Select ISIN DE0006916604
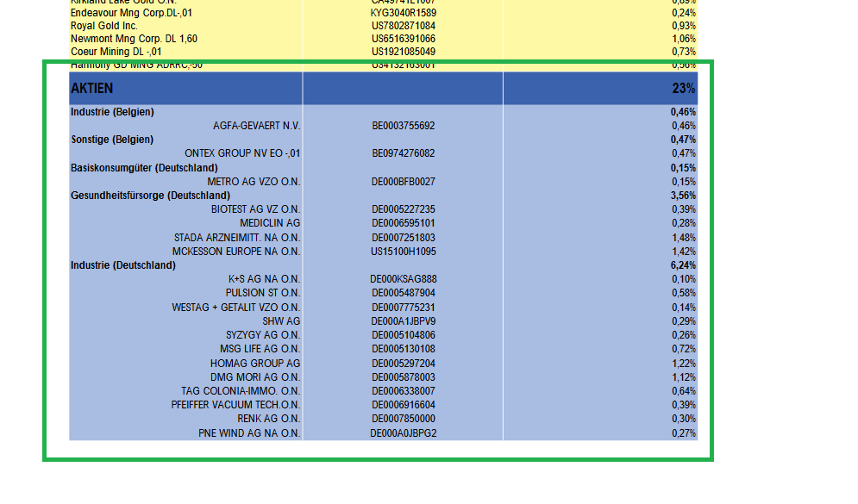Image resolution: width=858 pixels, height=504 pixels. (404, 405)
